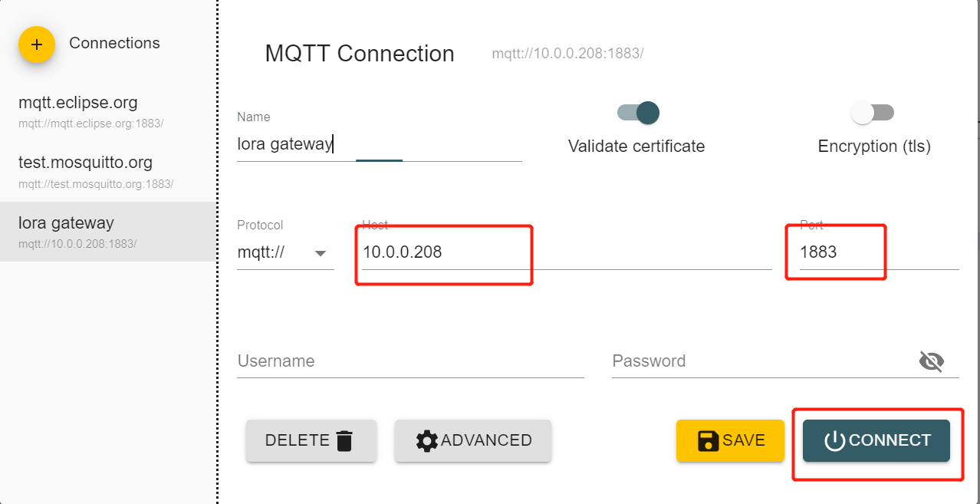Image resolution: width=980 pixels, height=504 pixels.
Task: Click the trash can icon on DELETE
Action: click(x=344, y=440)
